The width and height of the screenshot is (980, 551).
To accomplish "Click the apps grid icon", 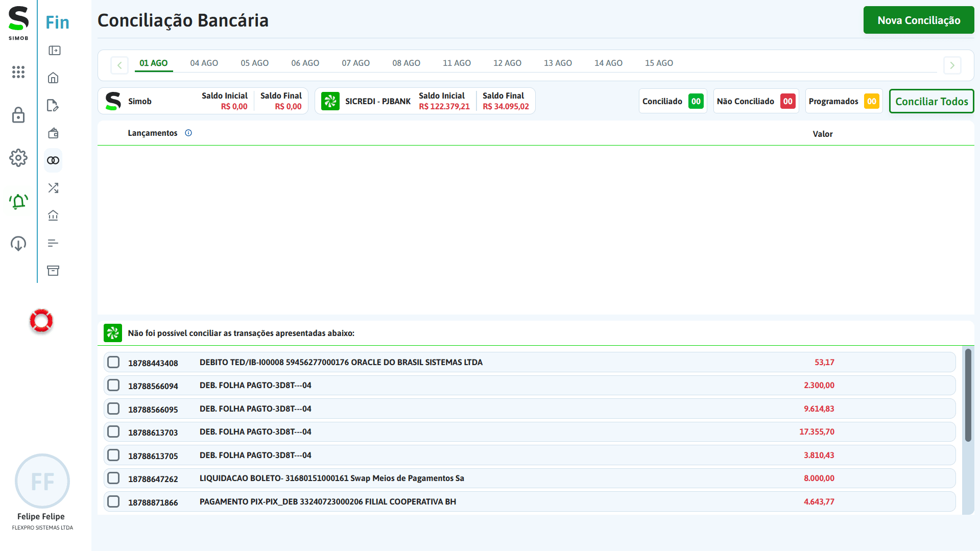I will [18, 72].
